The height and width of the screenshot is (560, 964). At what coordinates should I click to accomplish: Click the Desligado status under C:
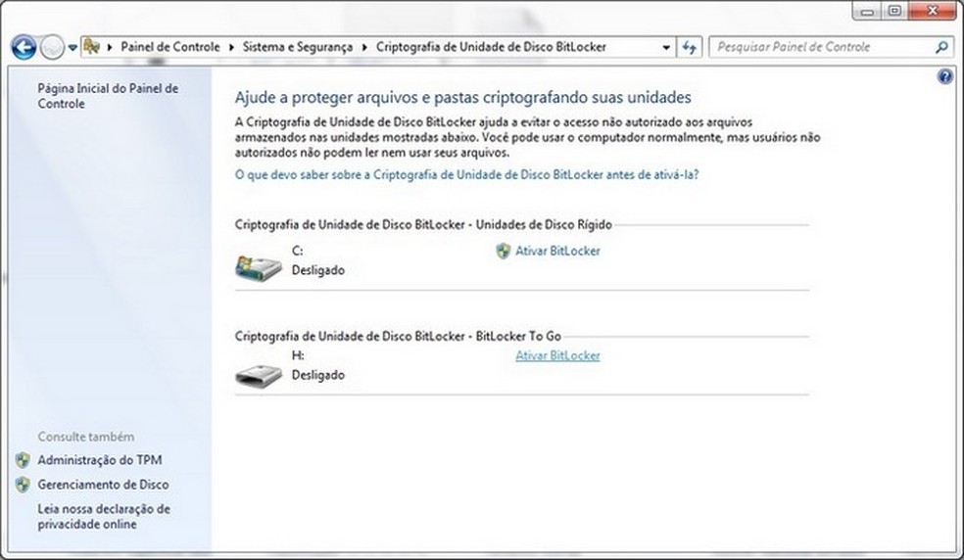(317, 270)
